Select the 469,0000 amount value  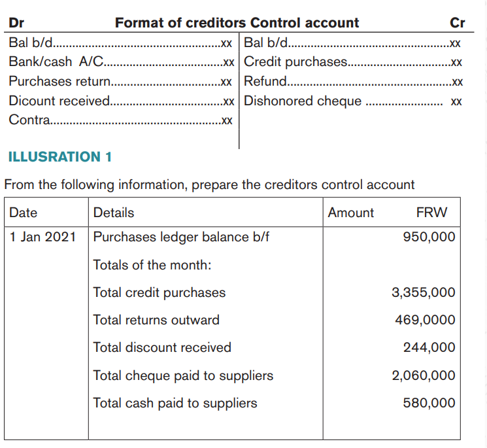425,320
